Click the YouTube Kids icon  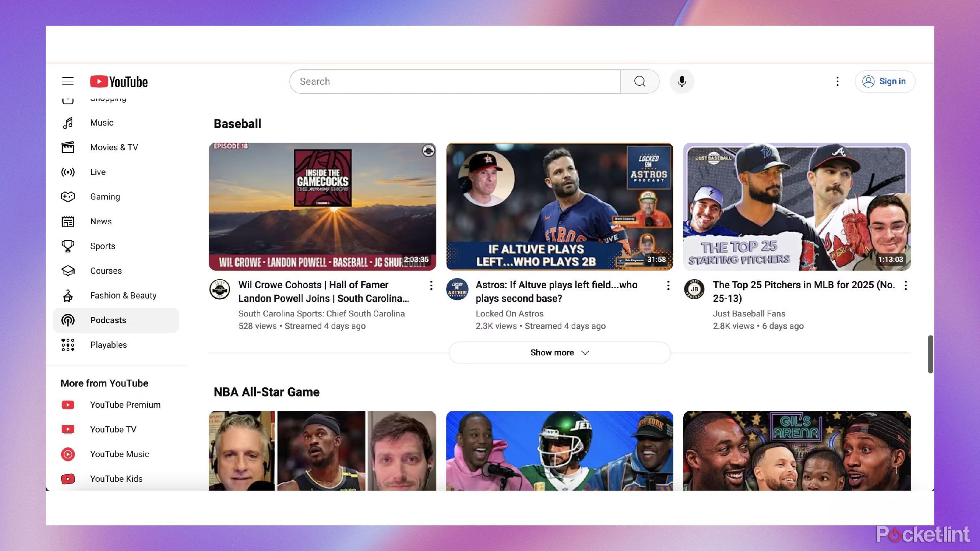pos(68,479)
